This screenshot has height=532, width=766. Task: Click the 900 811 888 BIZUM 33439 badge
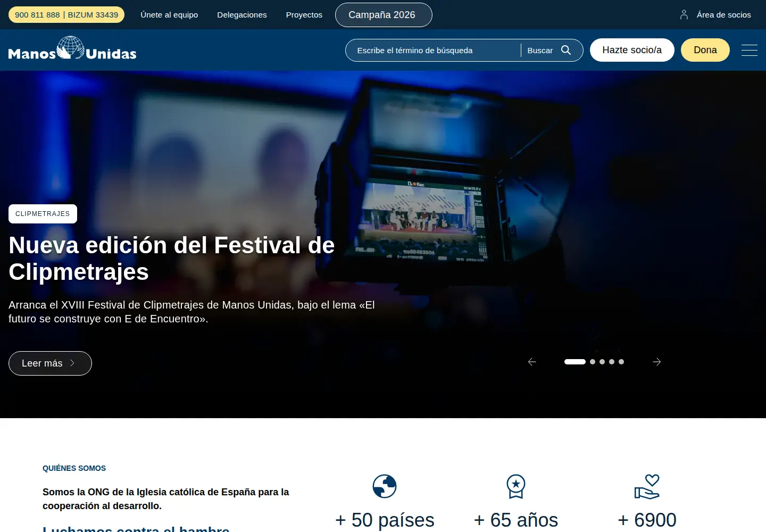[66, 15]
